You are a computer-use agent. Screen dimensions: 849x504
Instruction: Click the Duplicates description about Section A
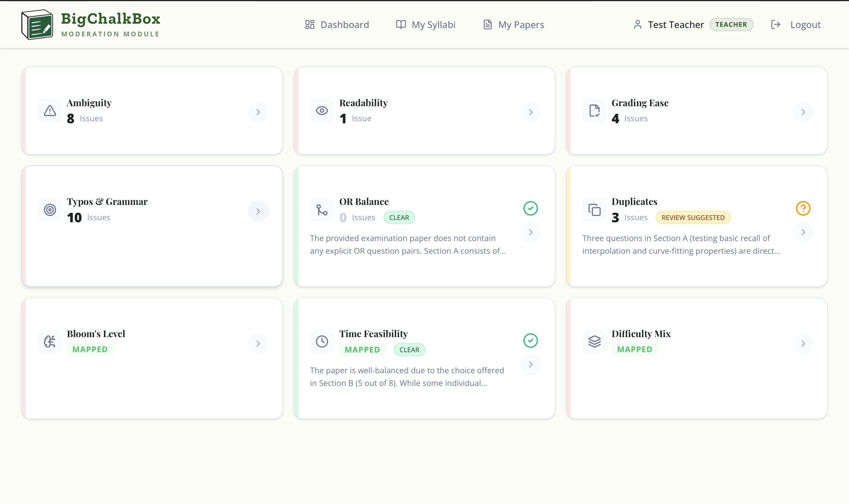(x=681, y=244)
